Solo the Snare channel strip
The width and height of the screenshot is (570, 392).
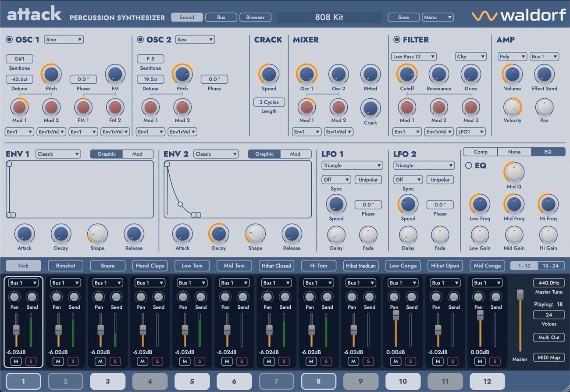coord(116,361)
